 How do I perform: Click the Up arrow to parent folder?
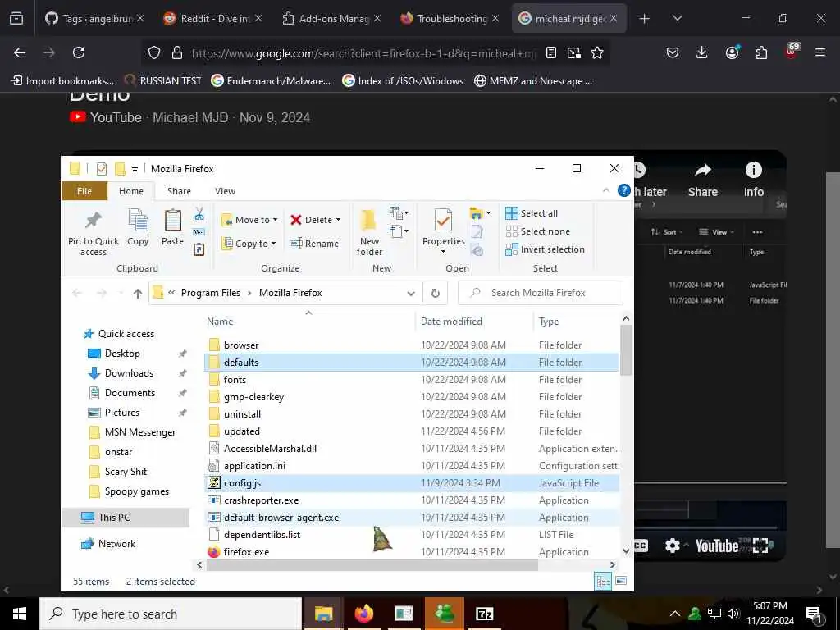(x=138, y=293)
